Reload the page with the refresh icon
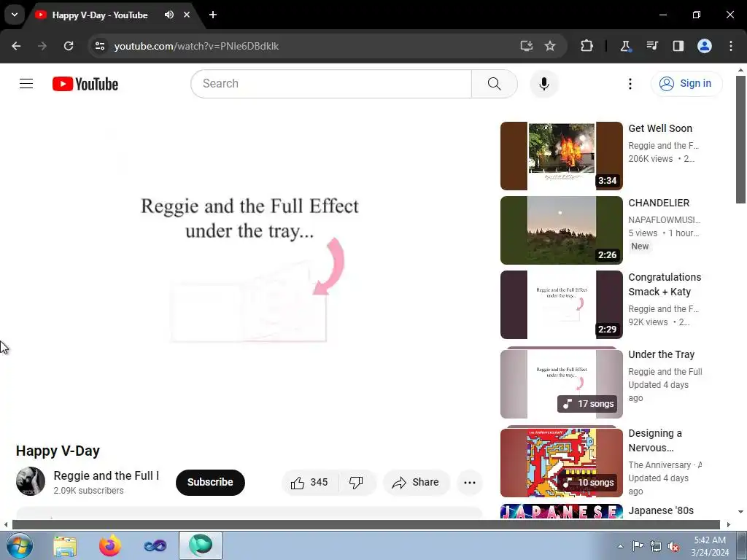Screen dimensions: 747x560 (x=69, y=46)
